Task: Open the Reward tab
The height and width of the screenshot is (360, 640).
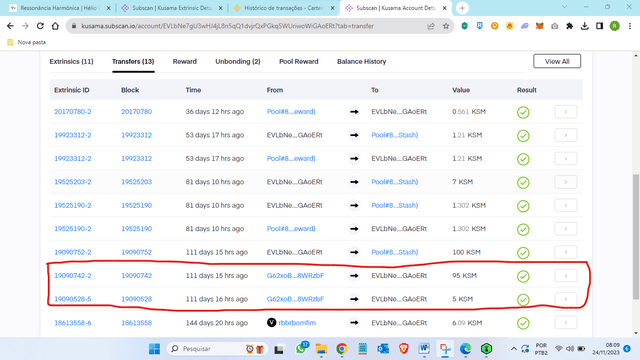Action: 184,62
